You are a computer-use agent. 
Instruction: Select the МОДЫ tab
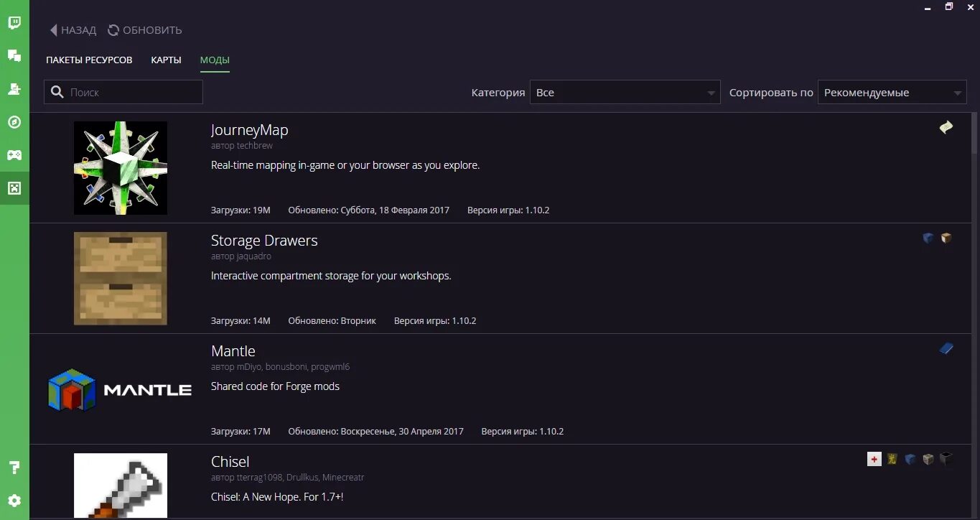pyautogui.click(x=215, y=60)
